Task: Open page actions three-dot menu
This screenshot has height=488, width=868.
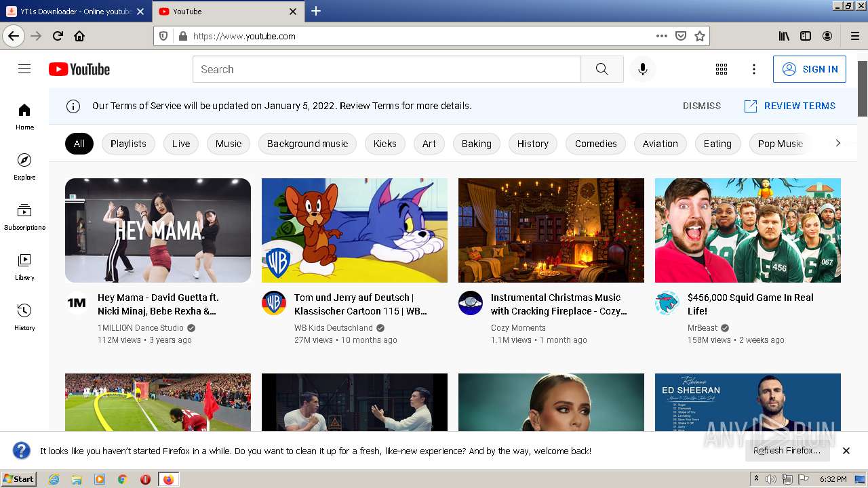Action: pos(662,36)
